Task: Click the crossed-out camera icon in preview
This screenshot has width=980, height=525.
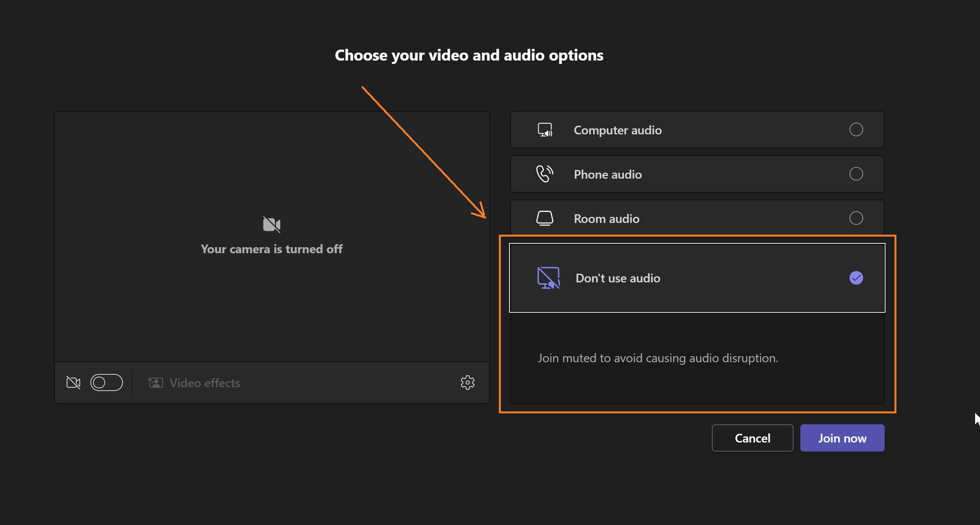Action: pyautogui.click(x=272, y=224)
